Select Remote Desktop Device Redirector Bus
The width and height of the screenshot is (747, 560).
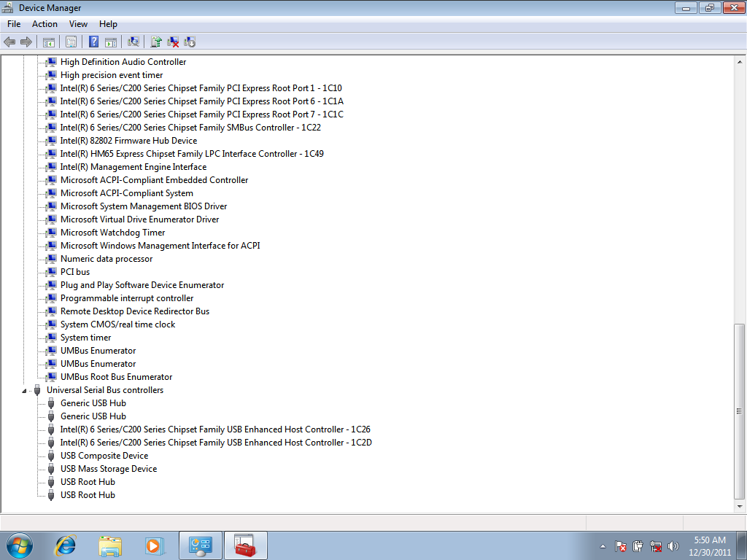coord(135,311)
